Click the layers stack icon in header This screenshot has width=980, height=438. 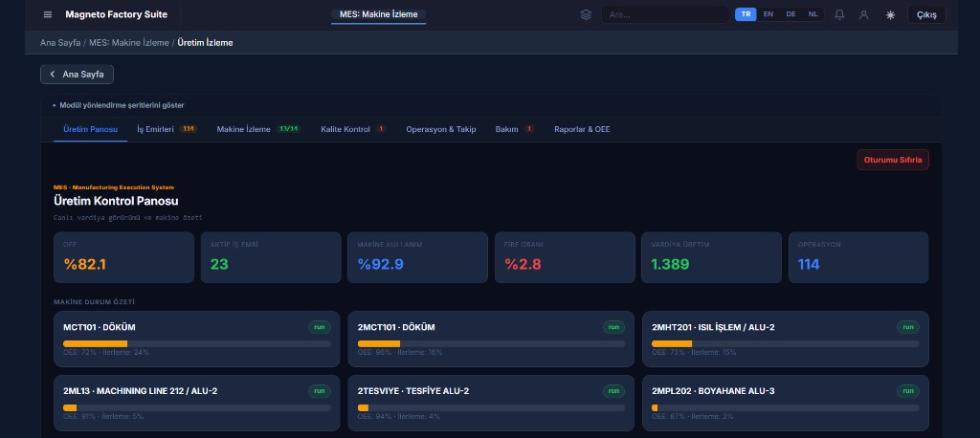coord(586,14)
